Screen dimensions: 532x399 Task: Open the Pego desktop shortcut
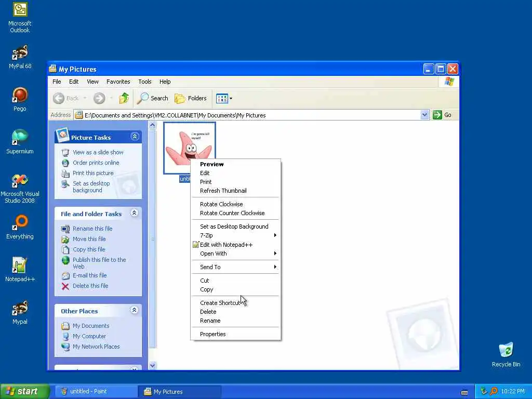(20, 99)
